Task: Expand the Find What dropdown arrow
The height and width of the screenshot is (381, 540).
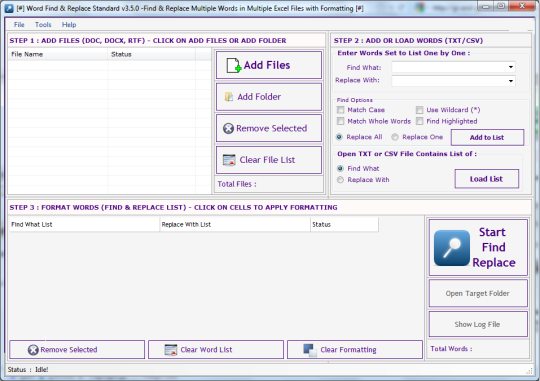Action: (511, 67)
